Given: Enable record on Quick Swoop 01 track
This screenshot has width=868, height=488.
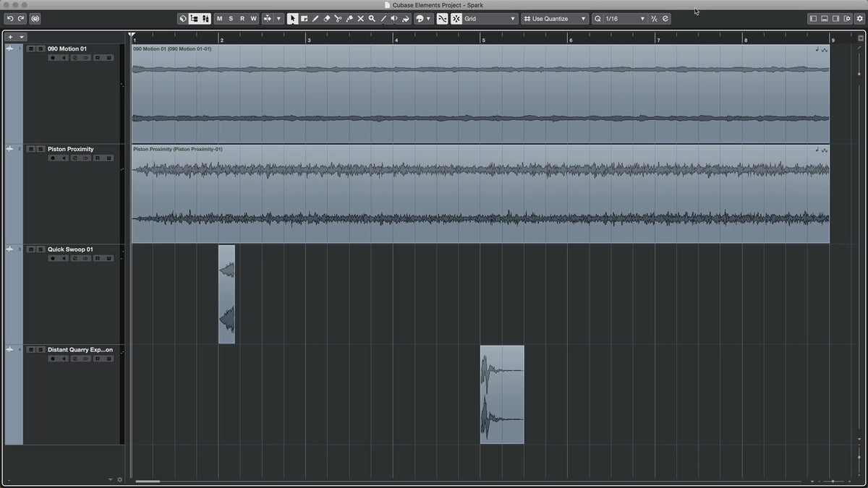Looking at the screenshot, I should (x=53, y=258).
